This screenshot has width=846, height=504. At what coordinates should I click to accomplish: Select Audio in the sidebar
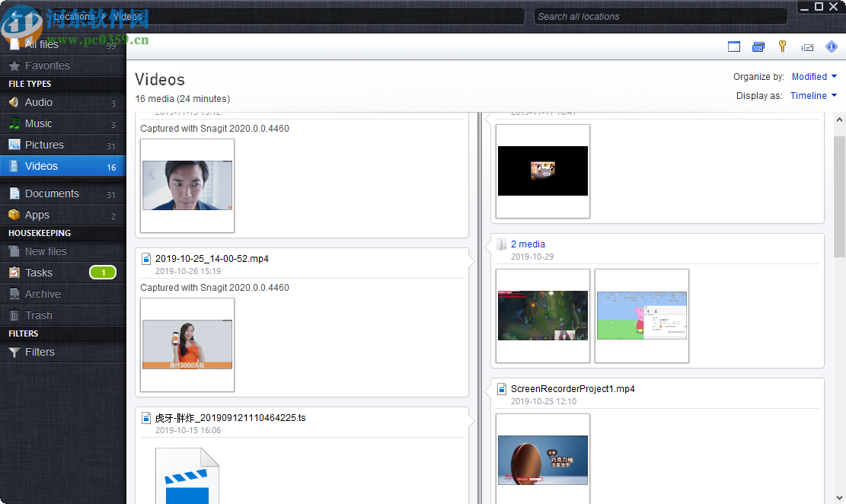point(39,102)
